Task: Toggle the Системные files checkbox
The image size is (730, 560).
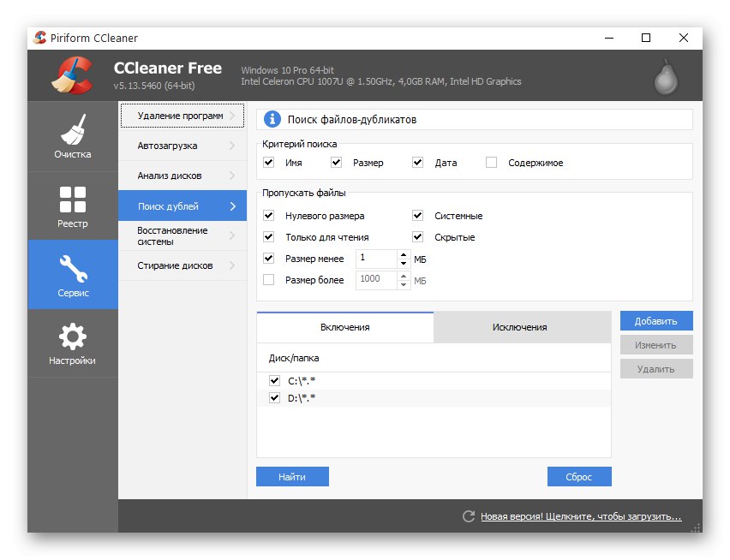Action: (x=417, y=215)
